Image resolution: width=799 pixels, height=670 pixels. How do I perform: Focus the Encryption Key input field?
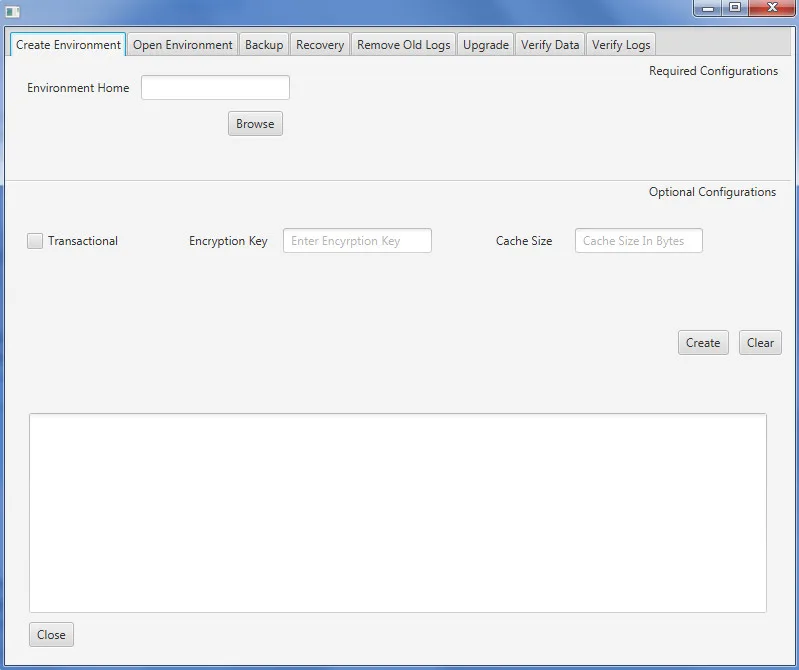pyautogui.click(x=357, y=240)
